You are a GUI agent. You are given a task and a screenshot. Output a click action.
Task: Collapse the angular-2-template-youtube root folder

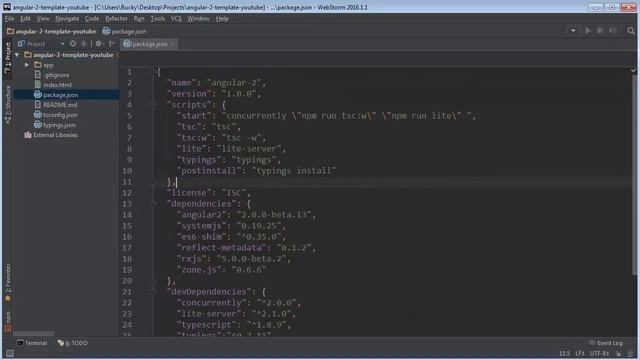(x=17, y=55)
